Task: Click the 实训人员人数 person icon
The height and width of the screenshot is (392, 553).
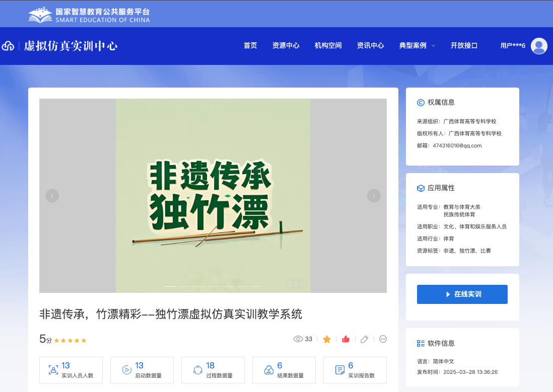Action: pyautogui.click(x=53, y=370)
